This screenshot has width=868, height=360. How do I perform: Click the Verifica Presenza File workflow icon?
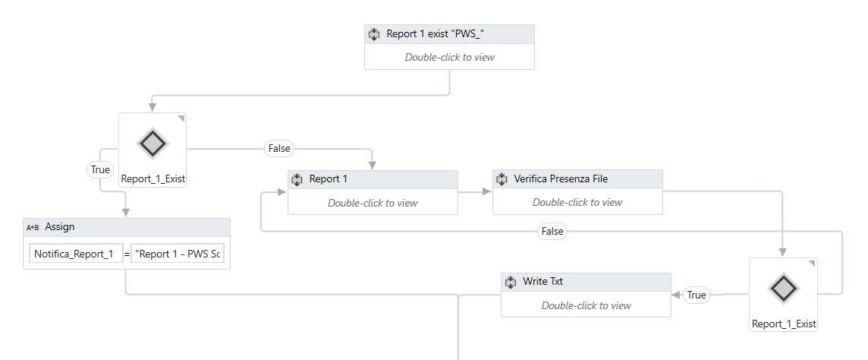[x=502, y=179]
